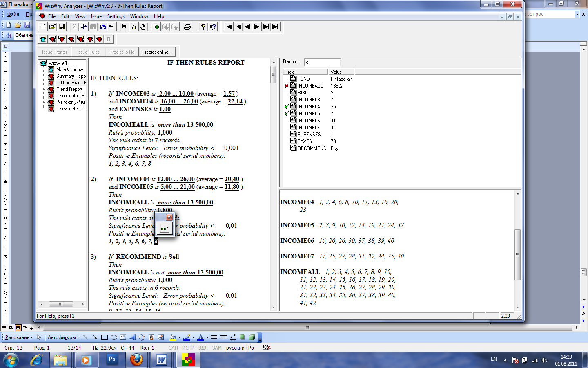The width and height of the screenshot is (588, 368).
Task: Open the Автофигуры dropdown in Word
Action: point(63,337)
